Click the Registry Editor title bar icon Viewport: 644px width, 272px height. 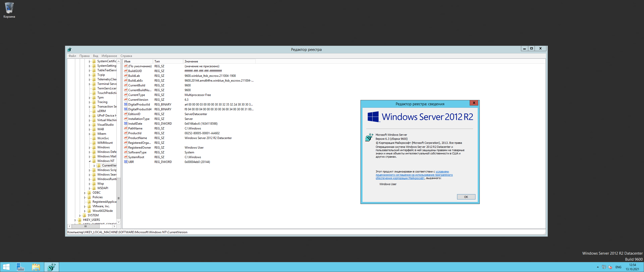(x=69, y=49)
